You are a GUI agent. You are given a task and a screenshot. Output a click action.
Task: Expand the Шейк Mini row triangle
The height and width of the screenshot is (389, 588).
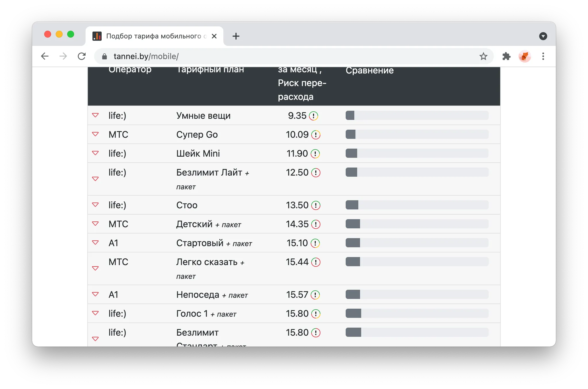95,153
